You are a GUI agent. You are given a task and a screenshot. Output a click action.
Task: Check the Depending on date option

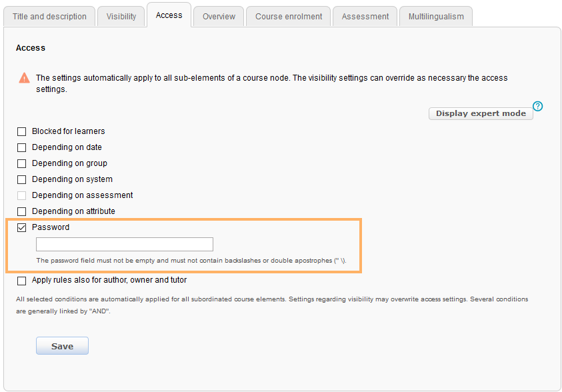pos(21,147)
